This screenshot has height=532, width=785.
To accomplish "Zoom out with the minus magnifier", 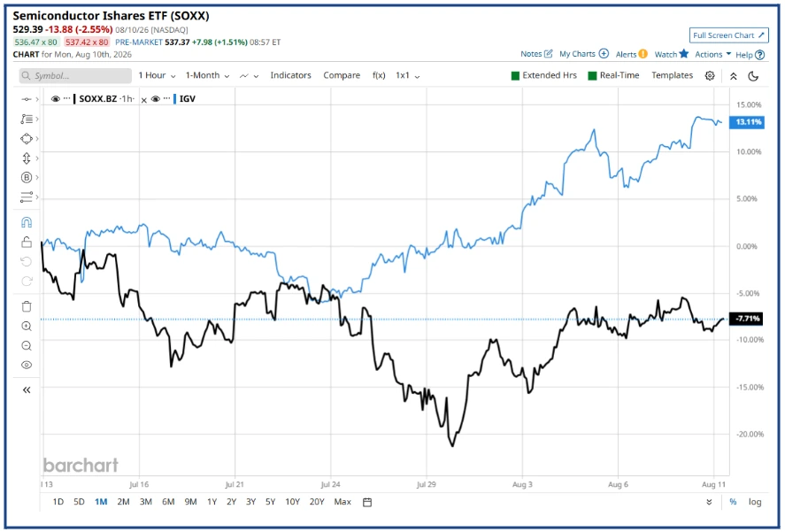I will click(27, 345).
